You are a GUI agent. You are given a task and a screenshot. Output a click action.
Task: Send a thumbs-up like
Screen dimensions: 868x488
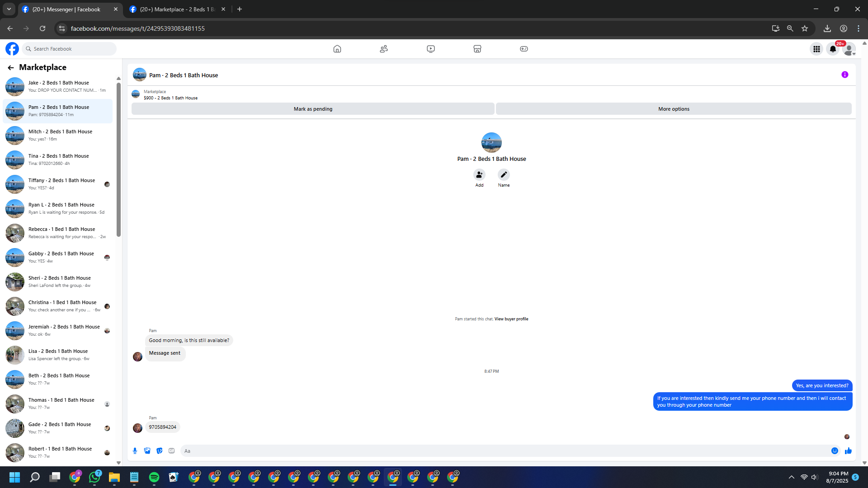pos(848,451)
